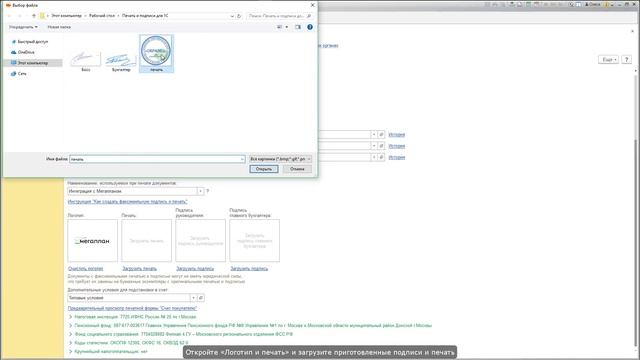
Task: Open the file name suggestions dropdown
Action: 242,159
